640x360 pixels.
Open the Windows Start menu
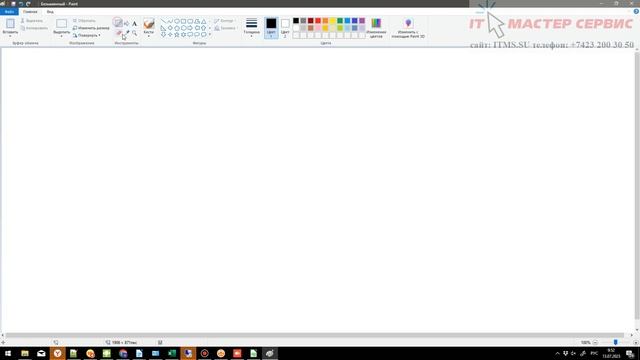[x=8, y=353]
